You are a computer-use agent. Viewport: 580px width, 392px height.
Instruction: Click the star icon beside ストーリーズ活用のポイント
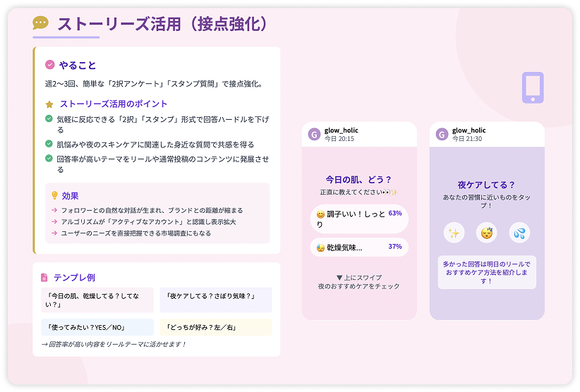coord(49,104)
